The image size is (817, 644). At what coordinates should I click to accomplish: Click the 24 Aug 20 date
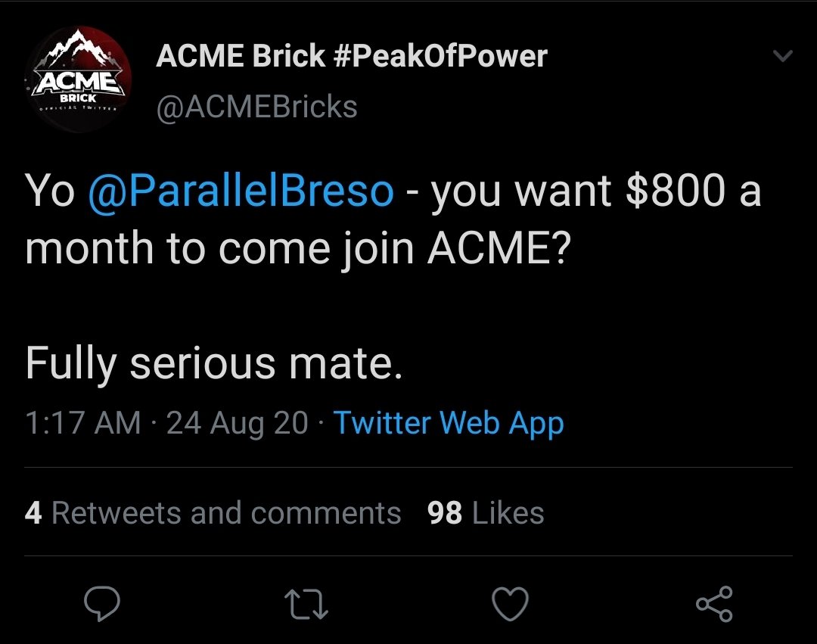pyautogui.click(x=237, y=422)
